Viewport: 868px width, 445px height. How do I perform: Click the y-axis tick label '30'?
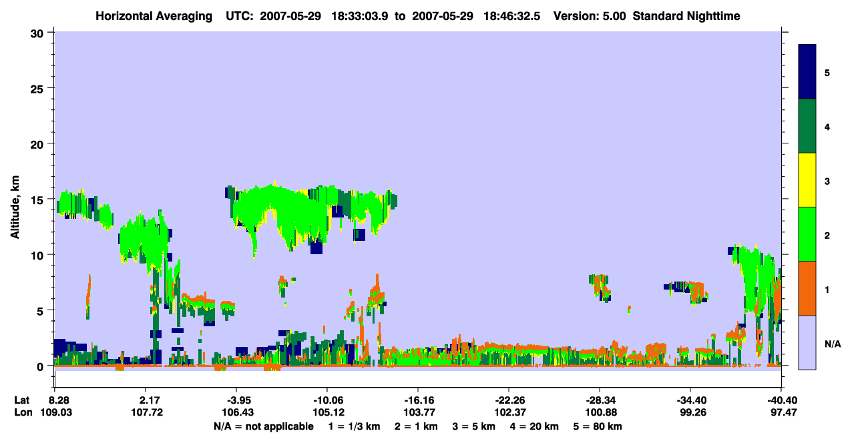38,33
